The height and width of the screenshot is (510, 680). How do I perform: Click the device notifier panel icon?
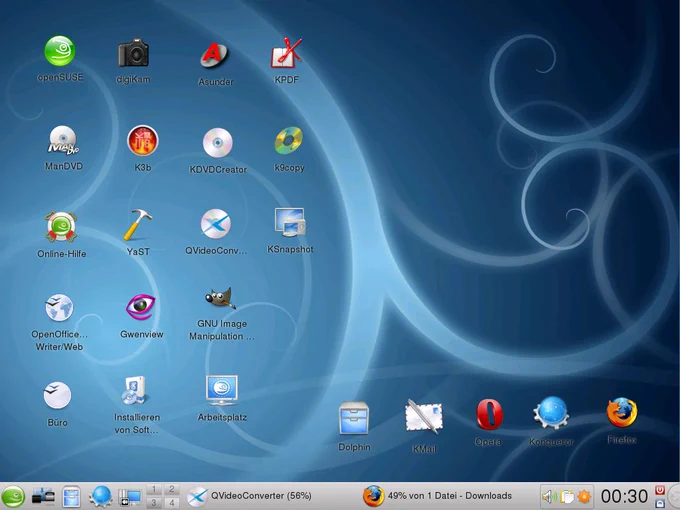(x=43, y=497)
